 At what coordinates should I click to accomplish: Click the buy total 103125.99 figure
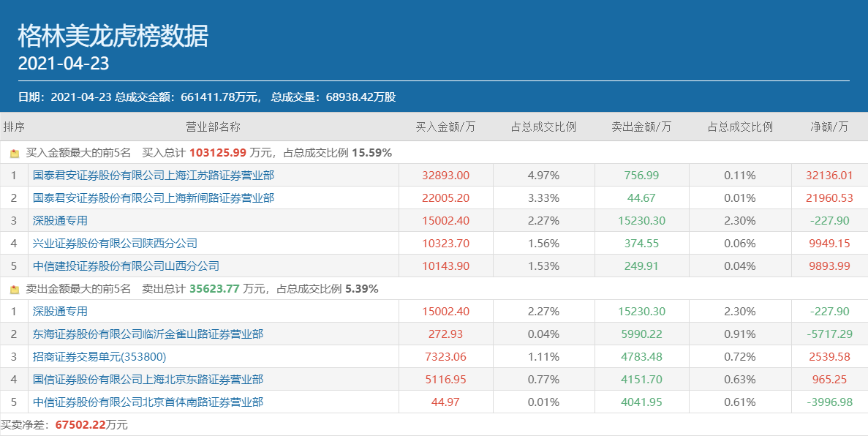(x=218, y=153)
